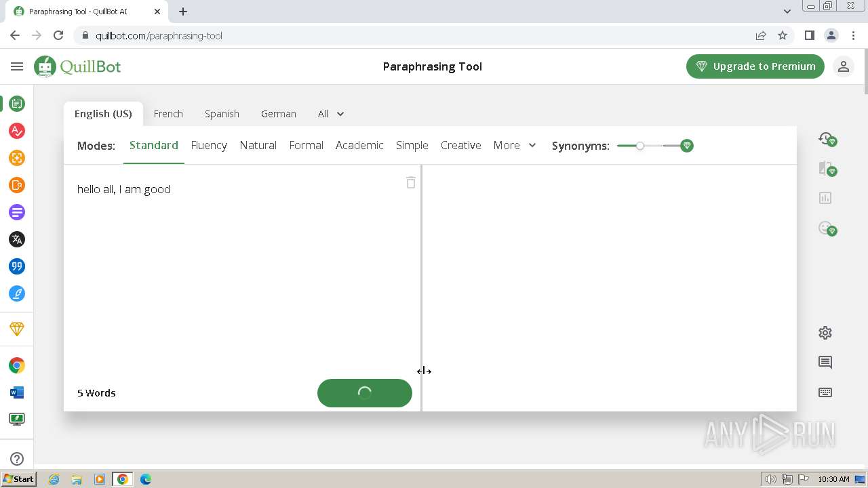This screenshot has height=488, width=868.
Task: Open QuillBot for macOS desktop icon
Action: tap(17, 420)
